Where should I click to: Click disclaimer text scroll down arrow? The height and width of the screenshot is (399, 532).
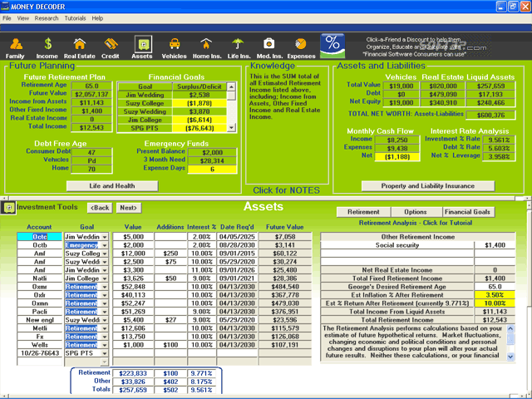point(510,357)
